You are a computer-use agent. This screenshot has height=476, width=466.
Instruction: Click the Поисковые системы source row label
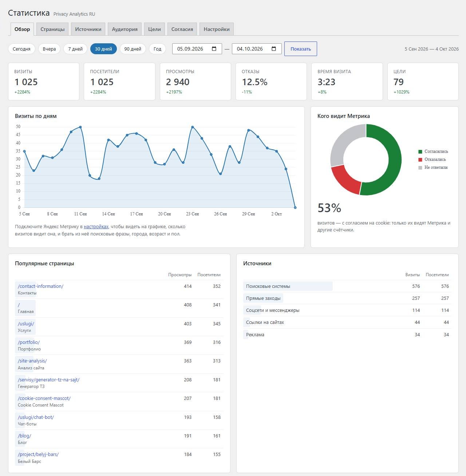pyautogui.click(x=268, y=286)
